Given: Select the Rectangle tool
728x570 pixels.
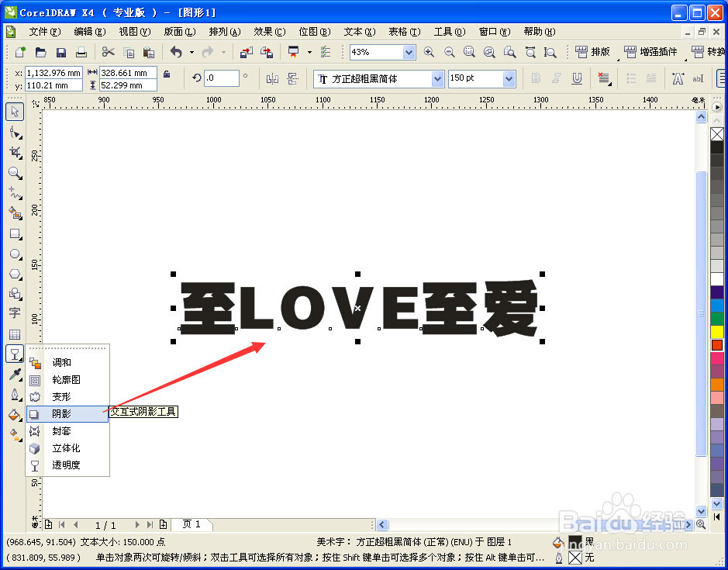Looking at the screenshot, I should point(15,233).
